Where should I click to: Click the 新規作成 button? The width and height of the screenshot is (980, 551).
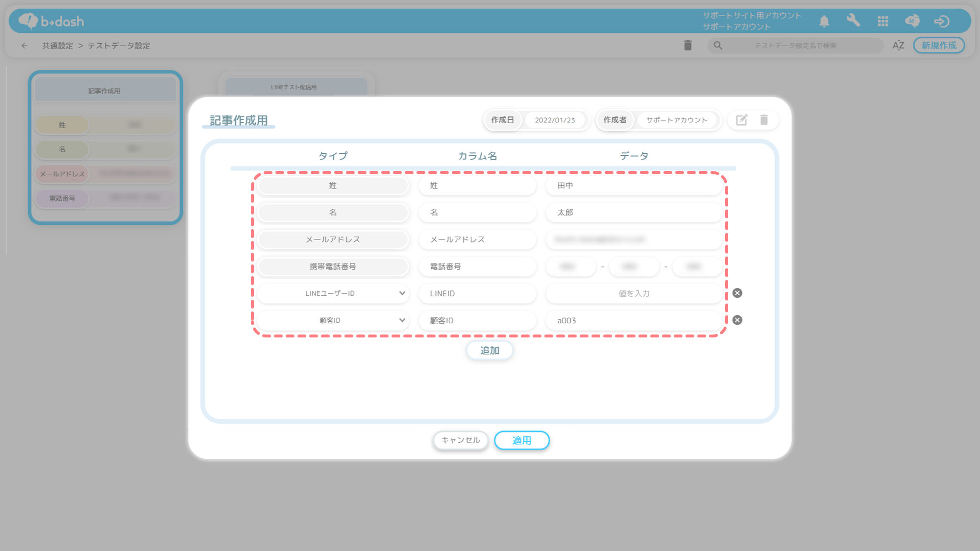[939, 46]
